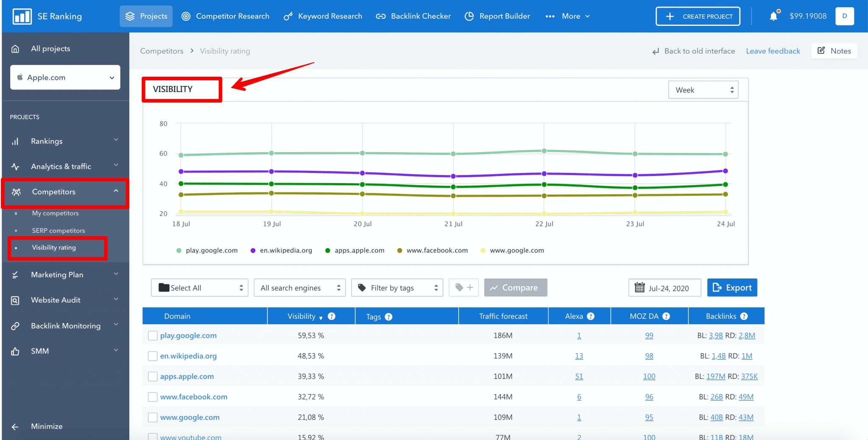868x440 pixels.
Task: Open the Week interval dropdown
Action: [703, 89]
